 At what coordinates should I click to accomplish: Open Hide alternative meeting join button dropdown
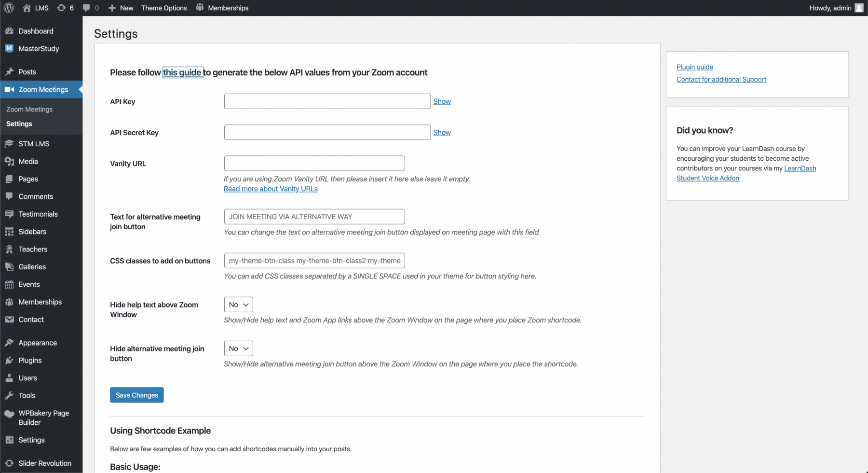click(238, 348)
